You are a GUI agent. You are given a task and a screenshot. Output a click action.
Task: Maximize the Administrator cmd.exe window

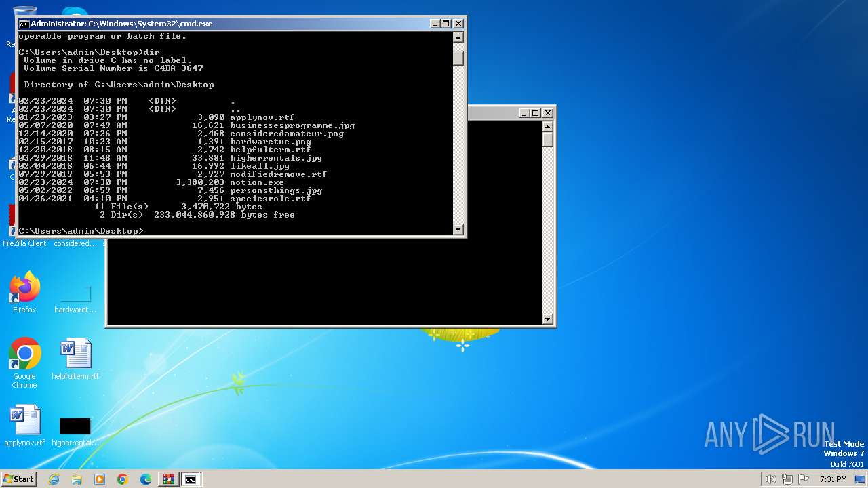(x=446, y=24)
